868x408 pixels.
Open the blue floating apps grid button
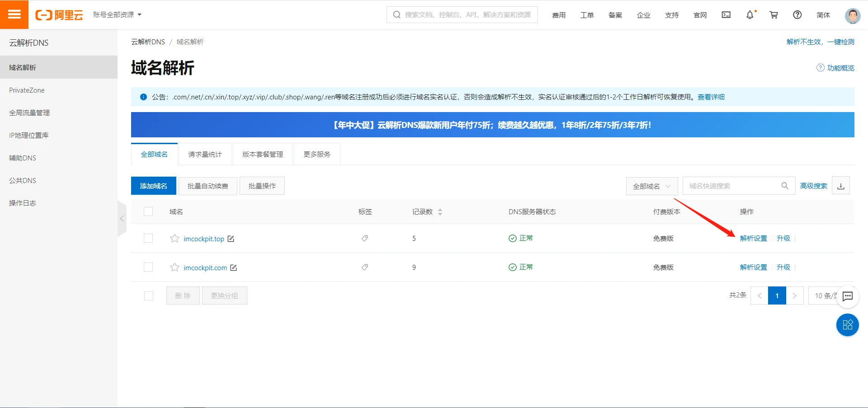(x=848, y=325)
